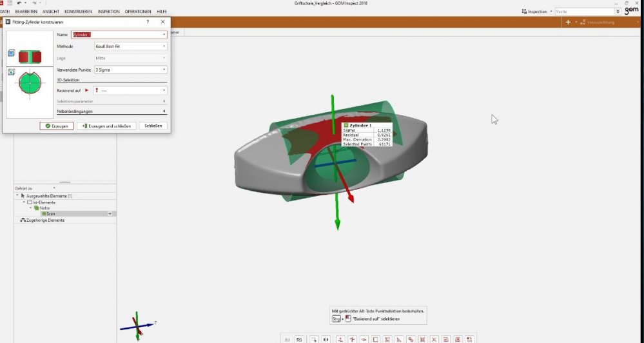This screenshot has height=343, width=644.
Task: Toggle visibility eye of Scan element
Action: 110,213
